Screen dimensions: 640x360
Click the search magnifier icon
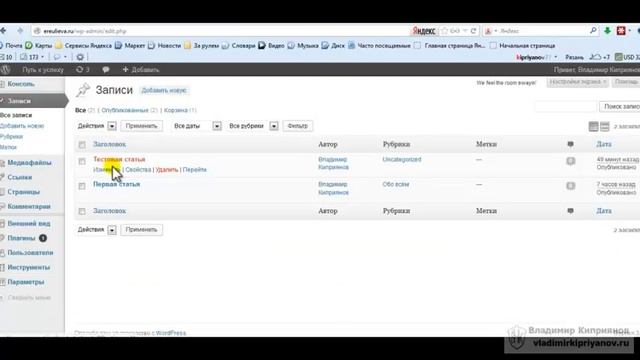point(593,31)
